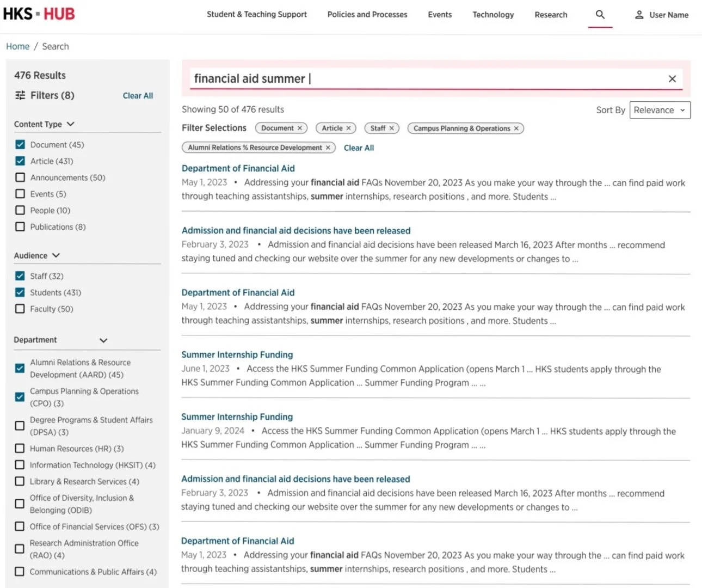
Task: Check the Faculty (50) checkbox
Action: click(x=20, y=309)
